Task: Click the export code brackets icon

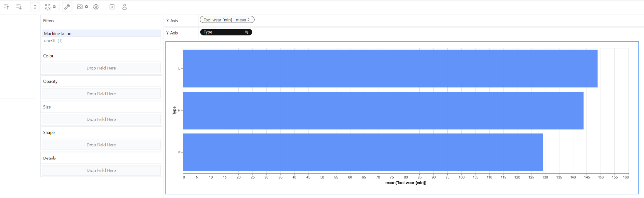Action: click(x=112, y=7)
